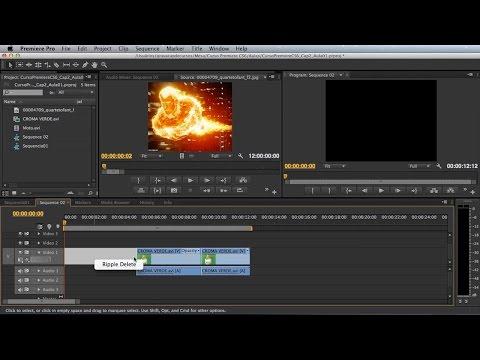Click Export Frame camera in Source monitor
480x360 pixels.
(x=174, y=190)
